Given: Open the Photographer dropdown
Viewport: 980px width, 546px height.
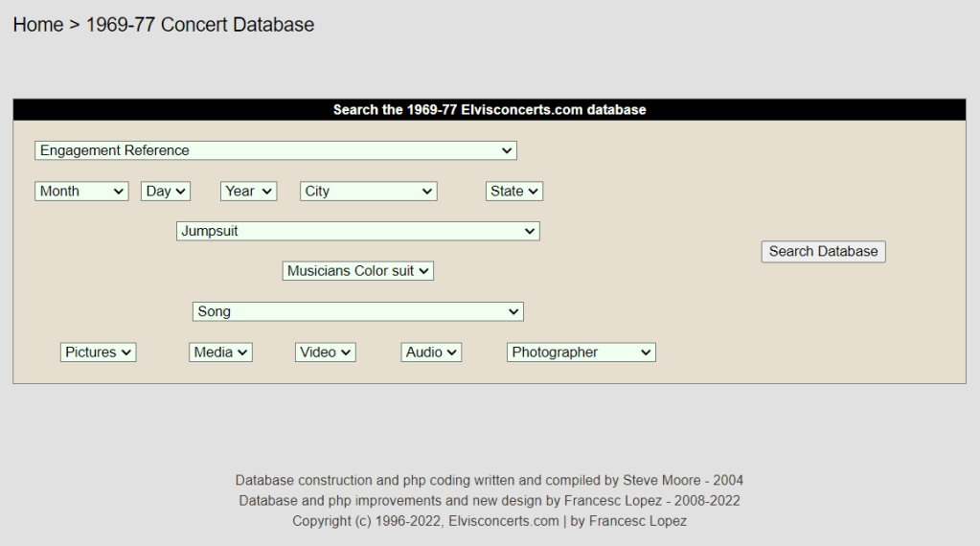Looking at the screenshot, I should coord(581,353).
